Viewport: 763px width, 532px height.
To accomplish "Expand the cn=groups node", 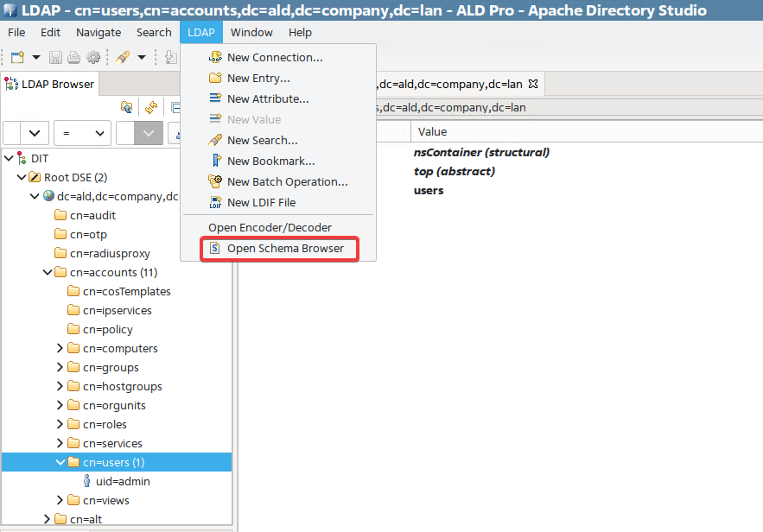I will pyautogui.click(x=60, y=367).
